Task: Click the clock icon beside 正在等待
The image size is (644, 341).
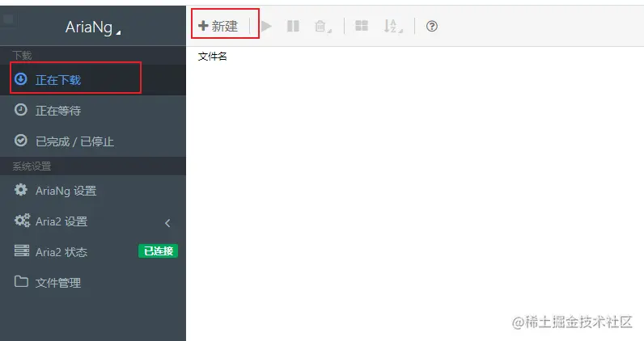Action: [x=21, y=110]
